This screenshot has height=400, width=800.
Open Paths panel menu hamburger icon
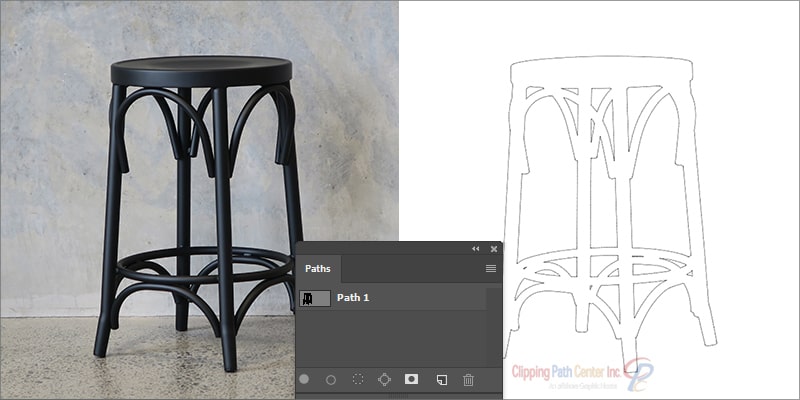[491, 268]
